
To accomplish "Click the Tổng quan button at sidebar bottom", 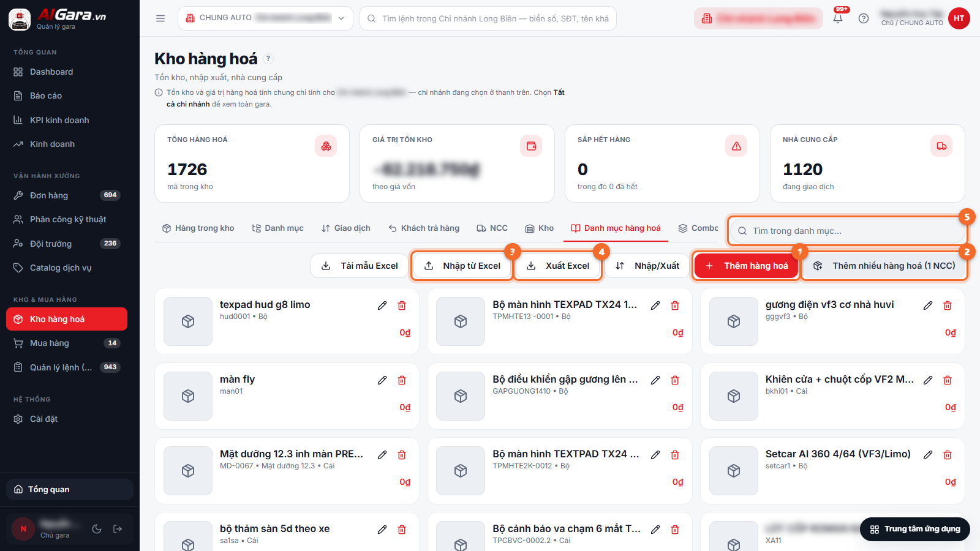I will click(x=70, y=489).
